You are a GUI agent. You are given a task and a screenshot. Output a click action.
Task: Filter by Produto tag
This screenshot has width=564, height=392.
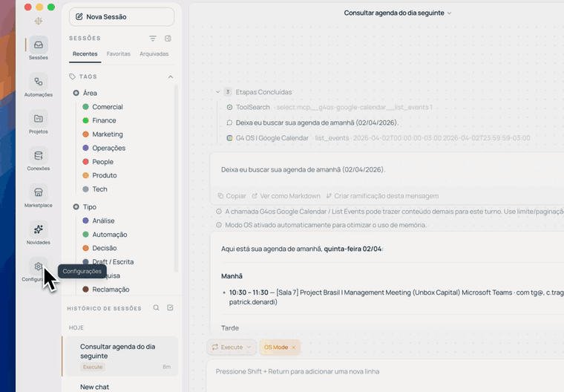click(x=99, y=175)
